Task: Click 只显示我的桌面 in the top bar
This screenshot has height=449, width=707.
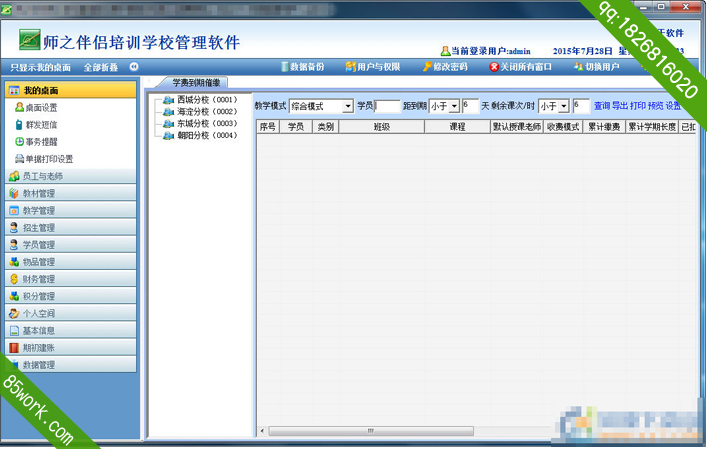Action: (41, 68)
